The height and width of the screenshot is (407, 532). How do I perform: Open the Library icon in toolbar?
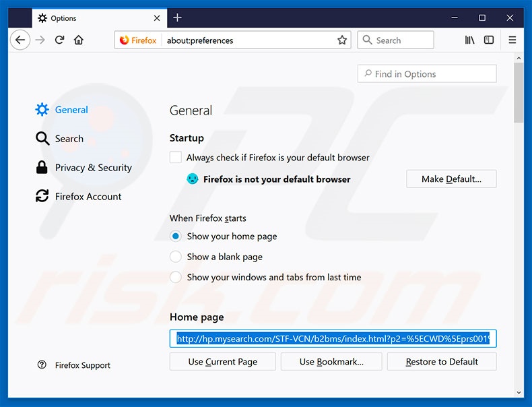(x=470, y=40)
